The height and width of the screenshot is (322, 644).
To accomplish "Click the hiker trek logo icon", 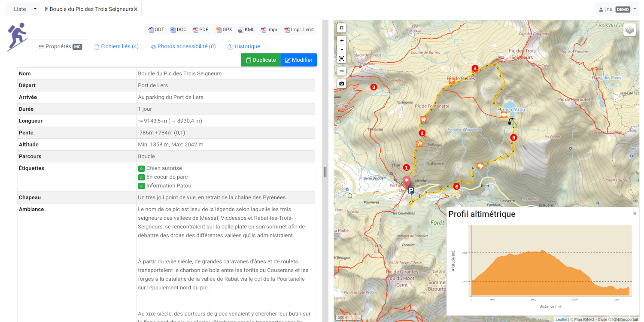I will pos(17,37).
